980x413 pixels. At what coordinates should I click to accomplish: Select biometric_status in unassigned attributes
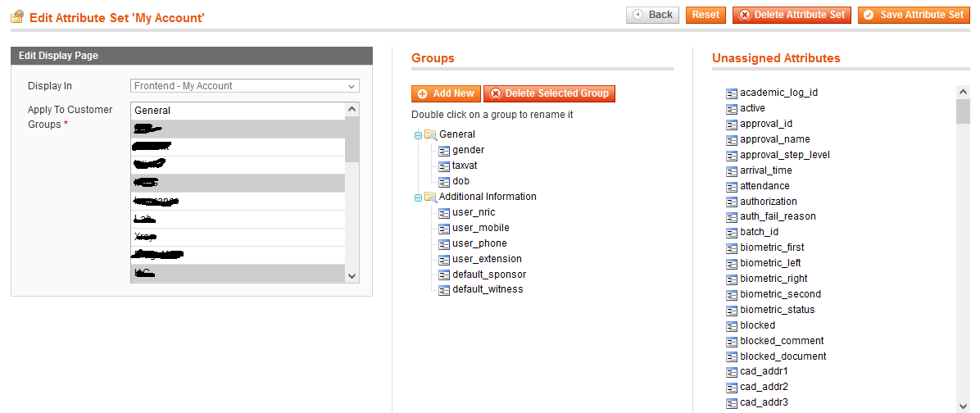point(778,310)
